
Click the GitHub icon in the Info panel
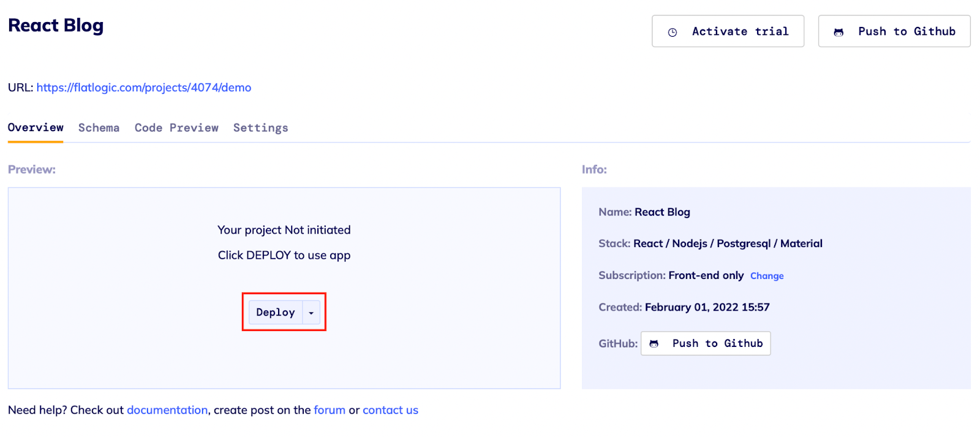654,344
